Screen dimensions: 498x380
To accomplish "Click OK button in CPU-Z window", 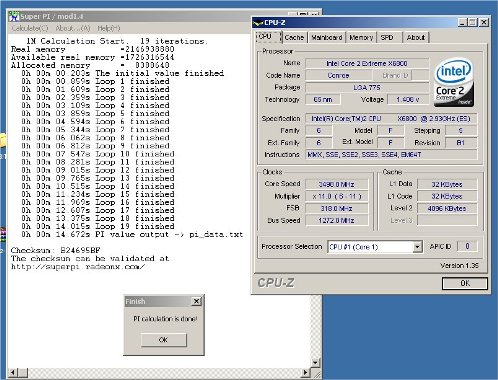I will 465,283.
